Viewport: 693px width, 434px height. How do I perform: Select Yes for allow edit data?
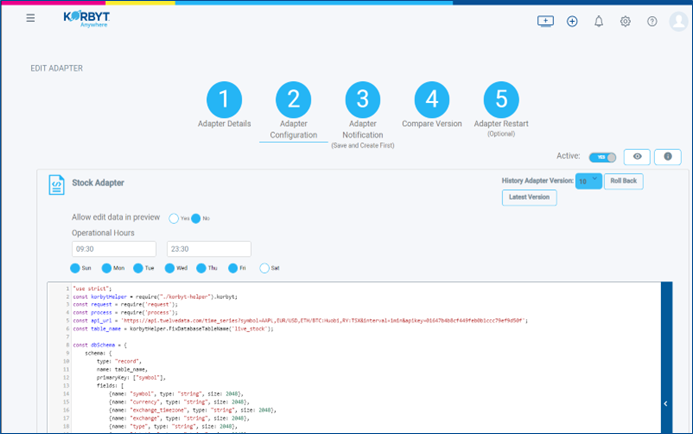pos(174,218)
